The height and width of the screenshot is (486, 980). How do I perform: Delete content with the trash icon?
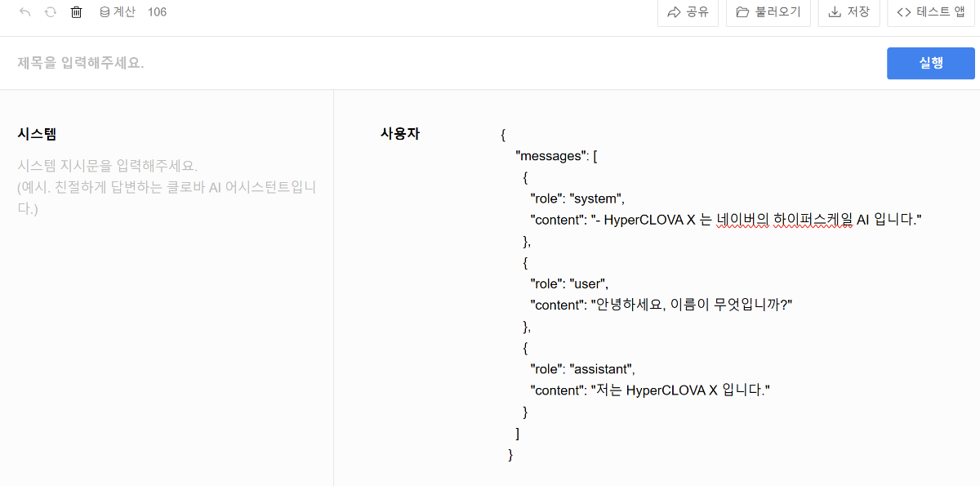[77, 12]
